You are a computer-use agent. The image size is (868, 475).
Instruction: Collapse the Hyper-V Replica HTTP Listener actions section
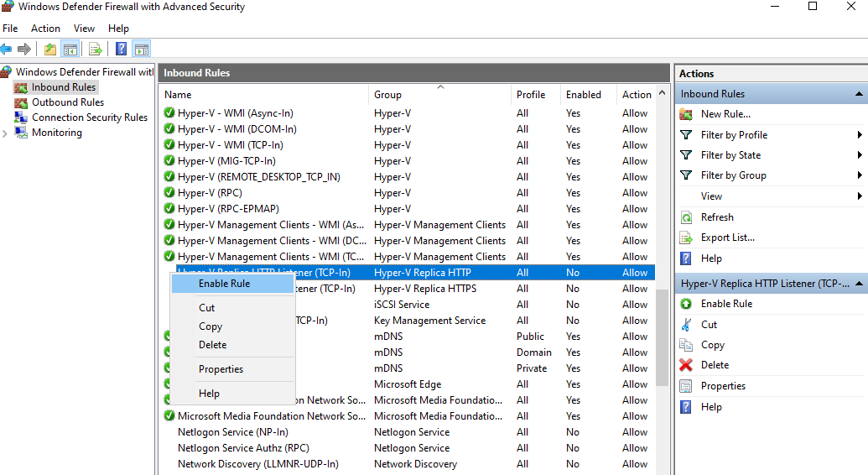click(859, 284)
